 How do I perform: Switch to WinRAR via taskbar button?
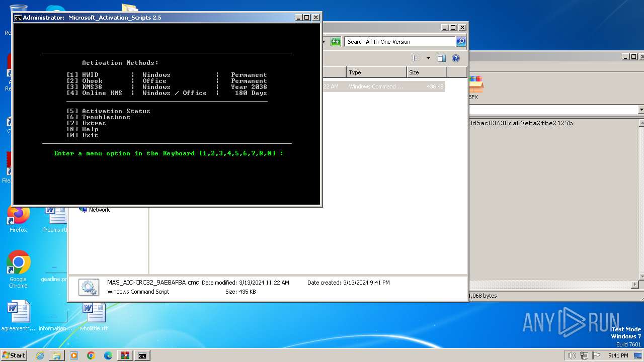coord(125,355)
